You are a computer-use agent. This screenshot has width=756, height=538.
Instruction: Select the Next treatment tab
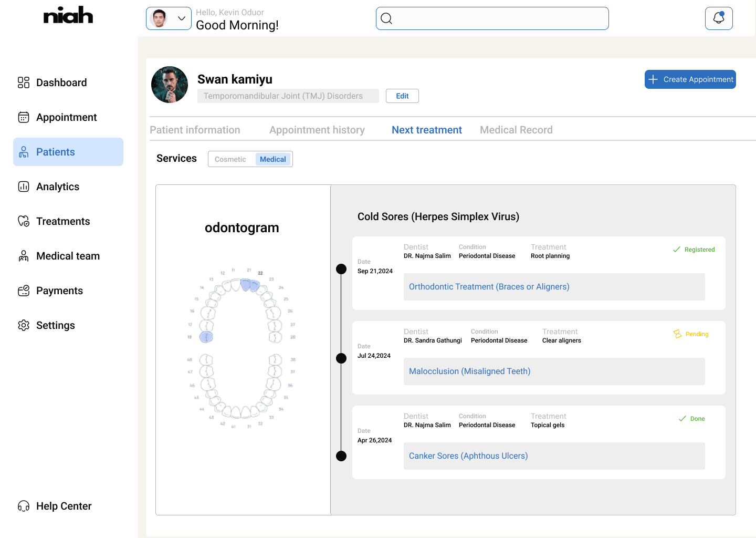point(427,130)
